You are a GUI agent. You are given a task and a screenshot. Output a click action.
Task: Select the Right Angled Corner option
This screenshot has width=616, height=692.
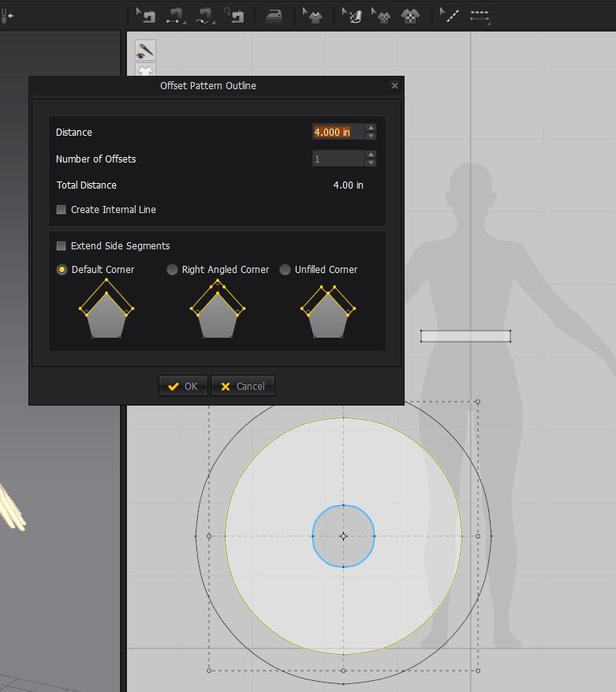pos(172,270)
